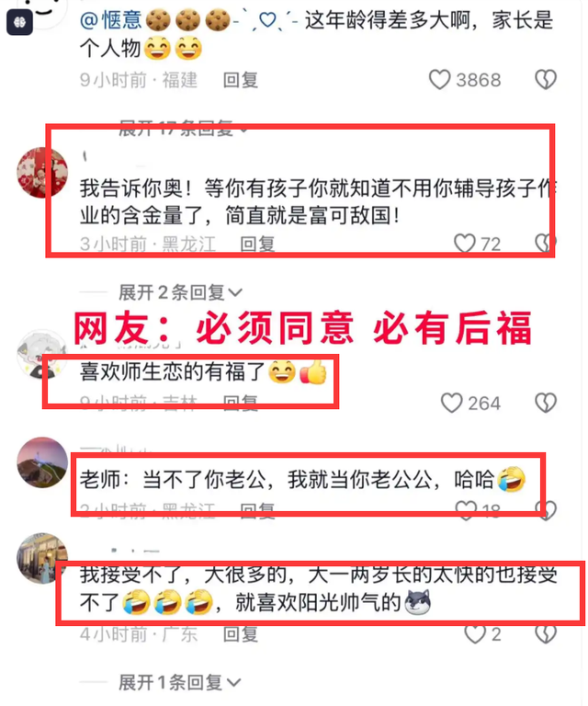Expand the 17 replies under first comment

coord(183,129)
